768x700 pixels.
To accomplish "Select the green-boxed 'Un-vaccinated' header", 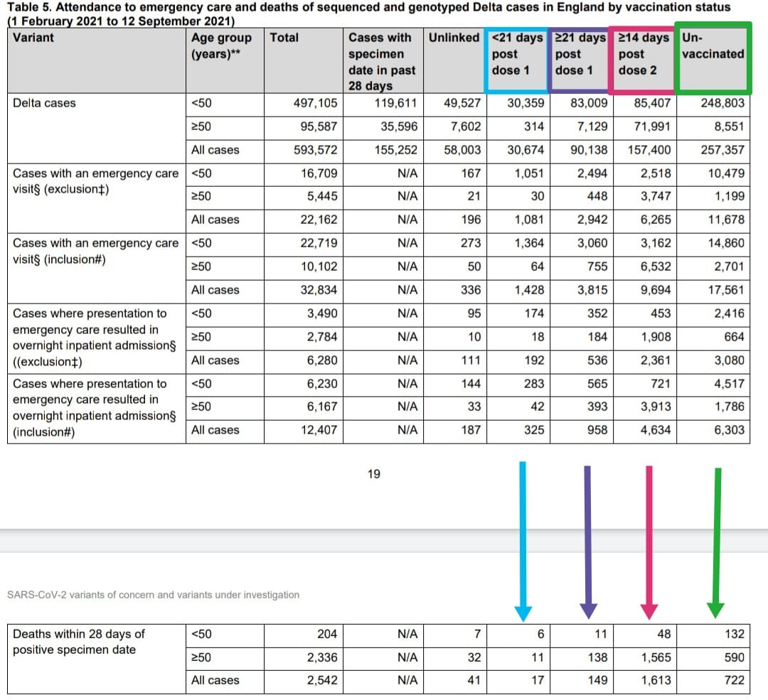I will click(712, 57).
